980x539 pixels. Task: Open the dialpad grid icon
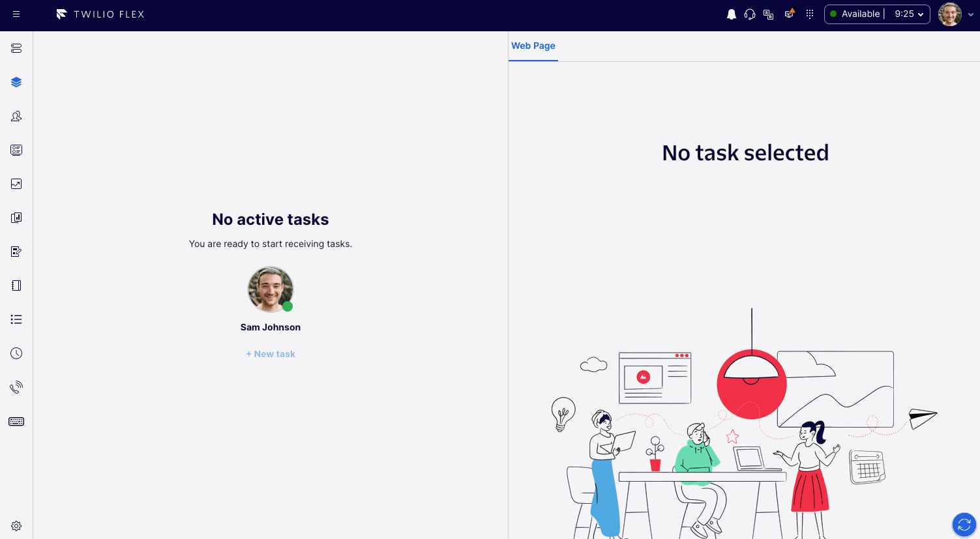(x=810, y=14)
